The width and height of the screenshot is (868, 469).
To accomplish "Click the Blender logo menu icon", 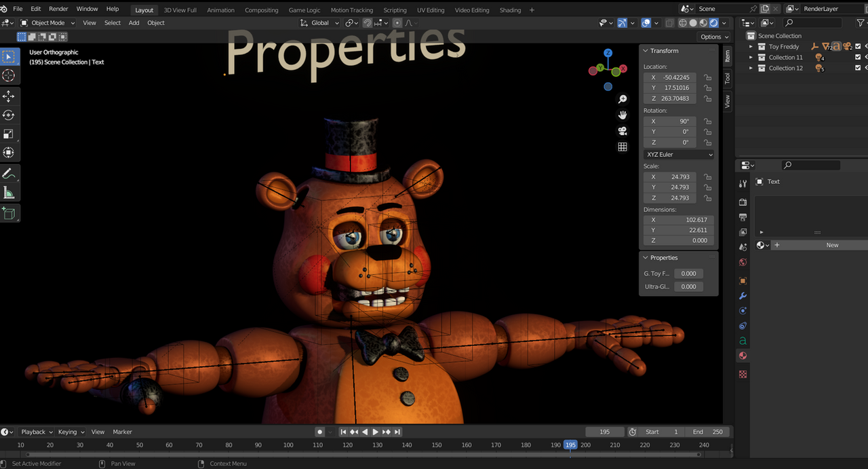I will pyautogui.click(x=3, y=9).
